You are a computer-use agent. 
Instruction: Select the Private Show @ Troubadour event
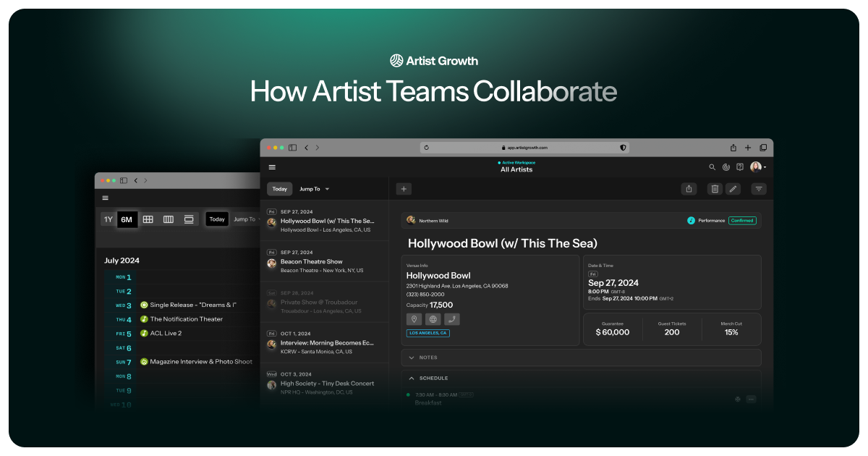[324, 302]
